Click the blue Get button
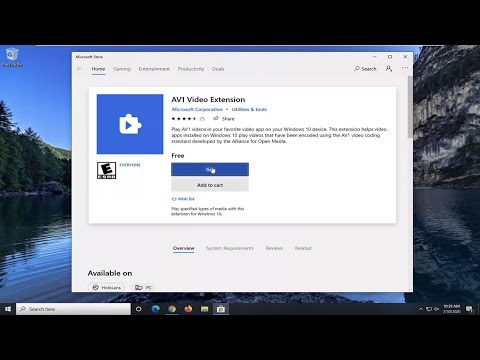This screenshot has width=480, height=360. (210, 169)
